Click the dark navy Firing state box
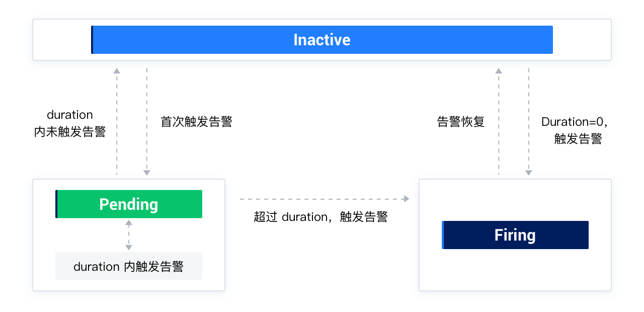The height and width of the screenshot is (312, 644). point(515,235)
